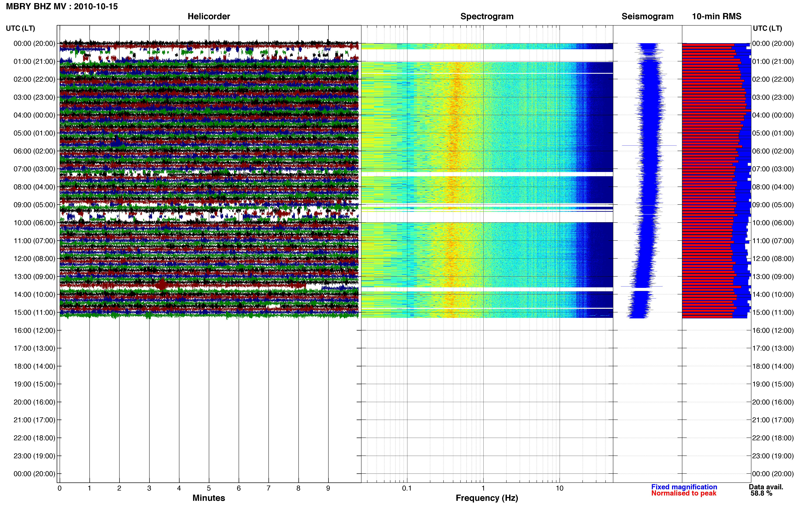Viewport: 812px width, 508px height.
Task: Click the 3 tick on the Minutes axis
Action: pyautogui.click(x=149, y=488)
